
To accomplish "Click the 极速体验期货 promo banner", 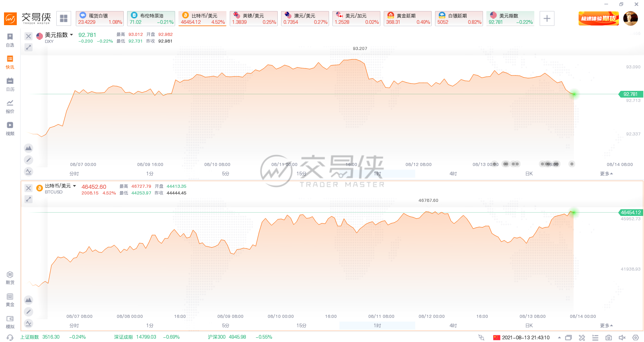I will click(x=598, y=18).
